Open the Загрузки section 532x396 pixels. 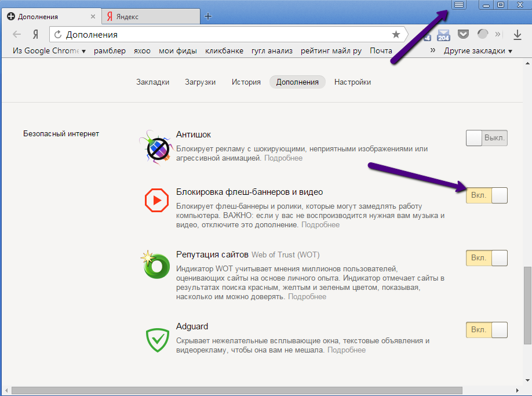tap(200, 82)
